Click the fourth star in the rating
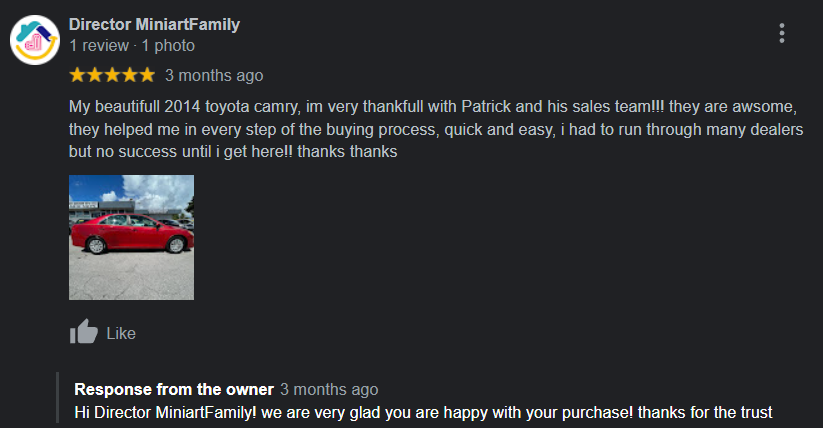 pos(129,75)
